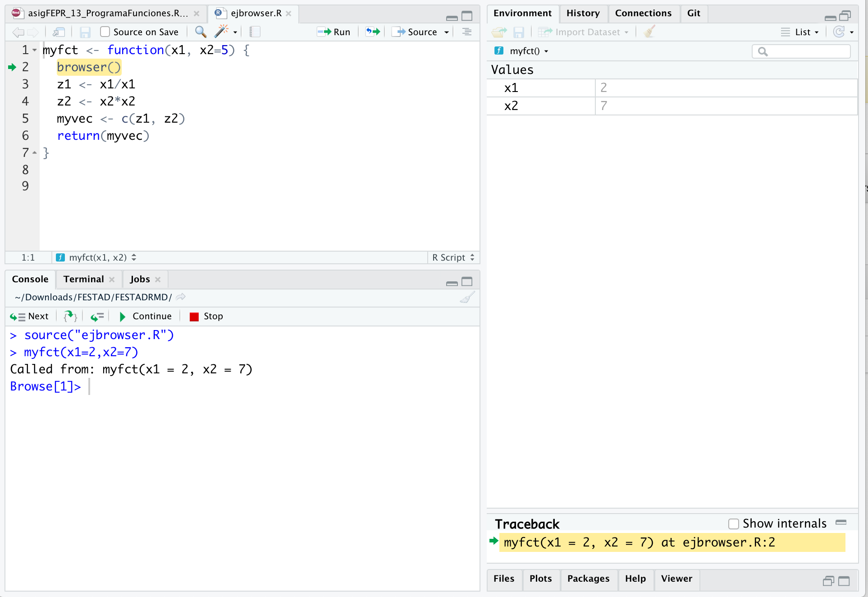Screen dimensions: 868x597
Task: Click the Run button
Action: pos(334,32)
